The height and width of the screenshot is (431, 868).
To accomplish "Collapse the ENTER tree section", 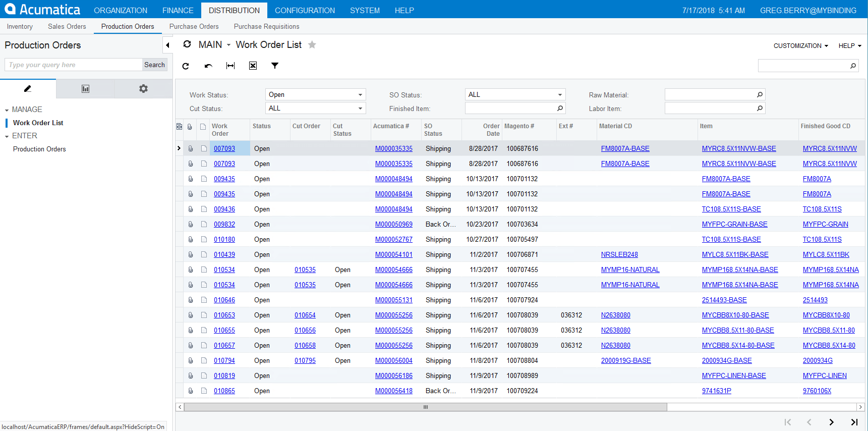I will coord(7,136).
